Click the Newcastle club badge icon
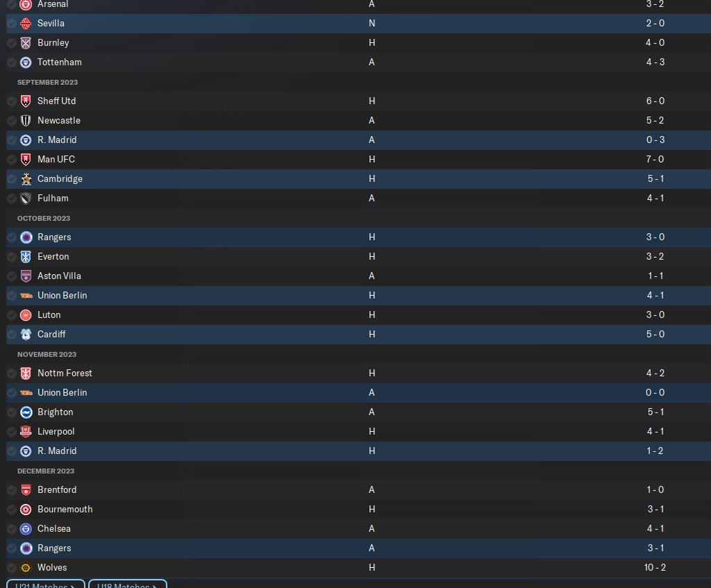The width and height of the screenshot is (711, 588). [26, 121]
